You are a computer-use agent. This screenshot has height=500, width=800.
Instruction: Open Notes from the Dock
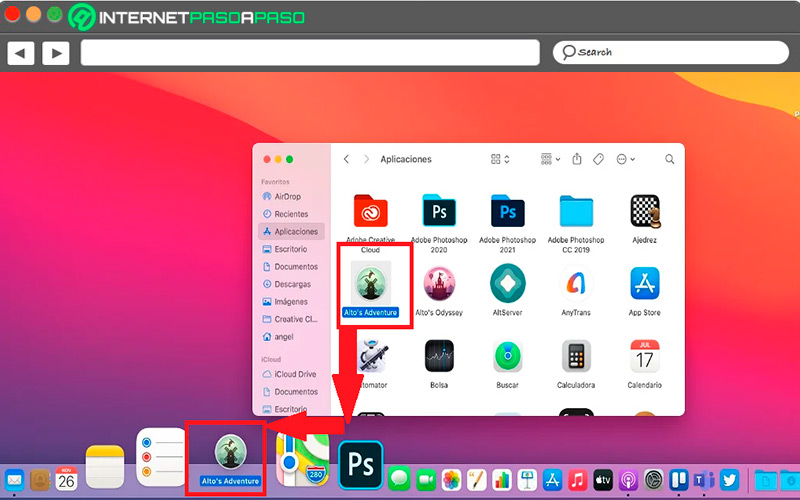click(105, 467)
